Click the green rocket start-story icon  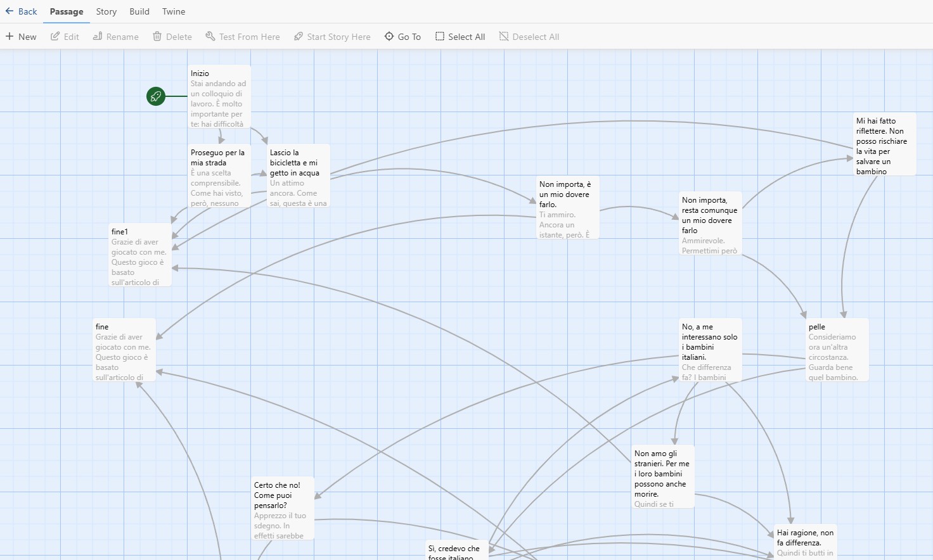156,96
